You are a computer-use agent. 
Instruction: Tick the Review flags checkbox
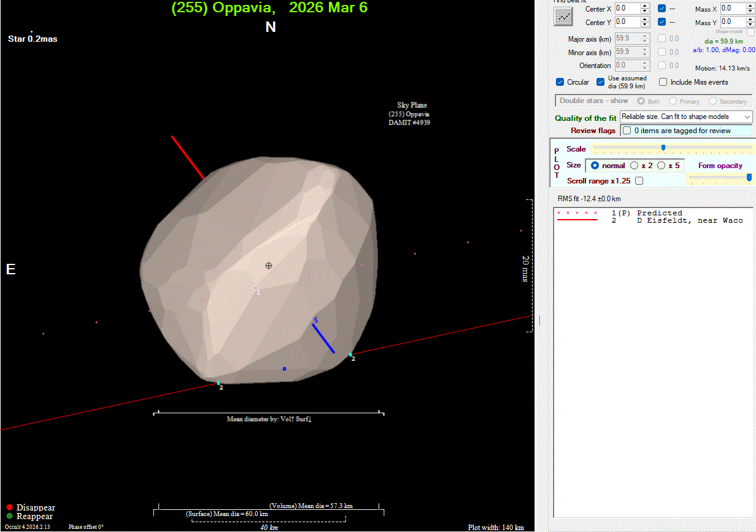coord(627,131)
